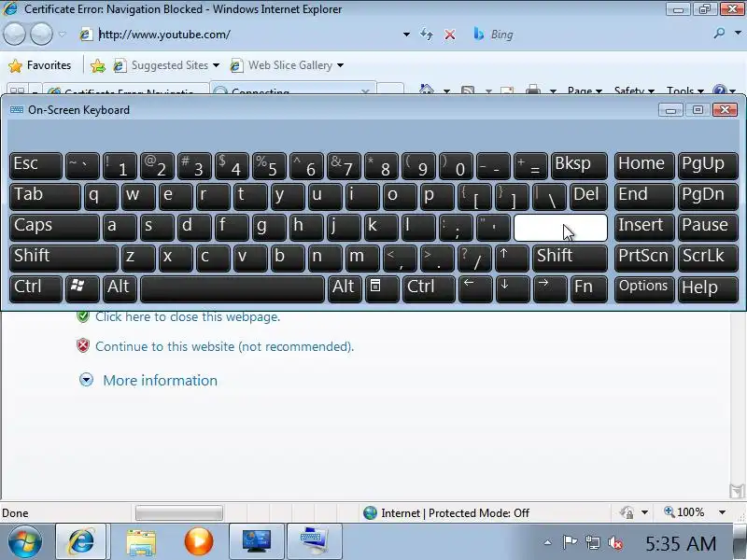Click the Bing search magnifier icon
Viewport: 747px width, 560px height.
click(719, 34)
